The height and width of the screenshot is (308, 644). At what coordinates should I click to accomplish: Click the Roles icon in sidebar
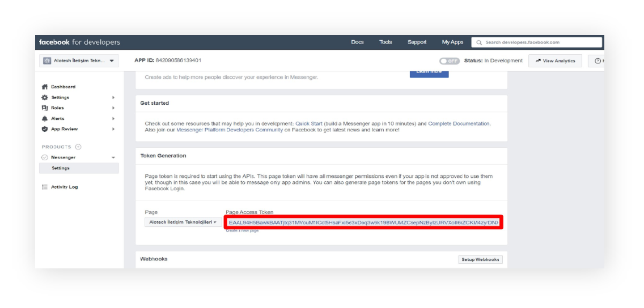(45, 108)
